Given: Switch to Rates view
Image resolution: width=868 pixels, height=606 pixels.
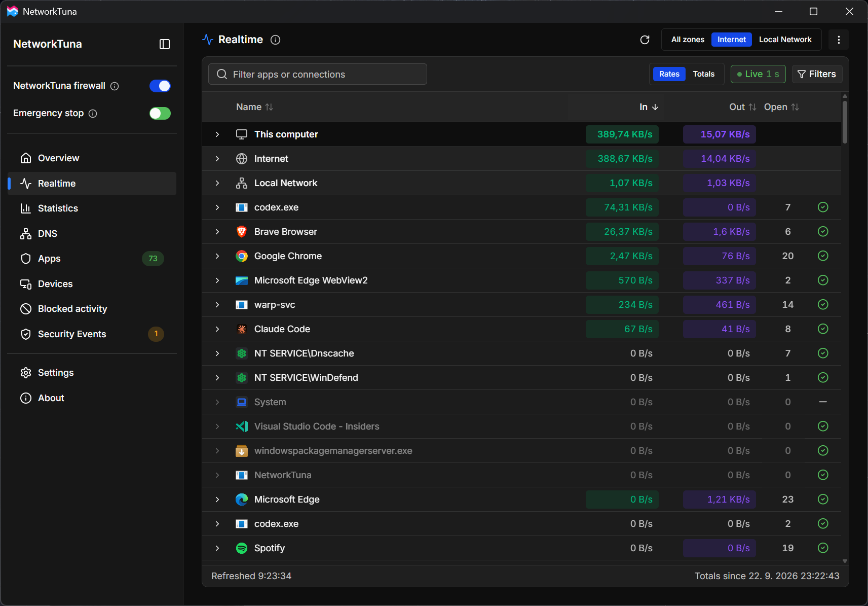Looking at the screenshot, I should coord(669,74).
